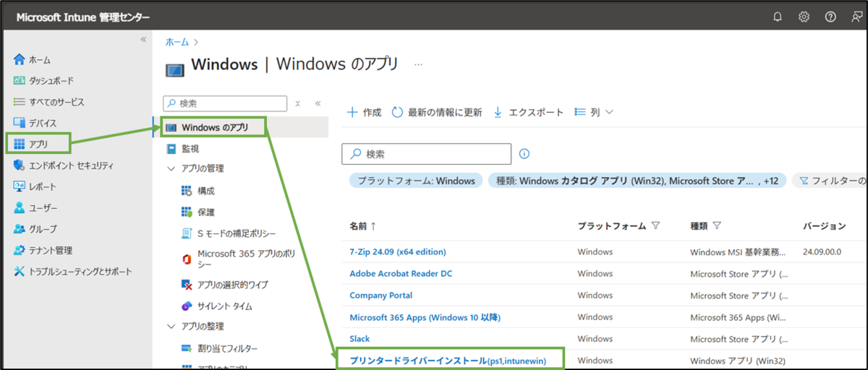The width and height of the screenshot is (868, 370).
Task: Click Windows アプリ (Win32) type cell
Action: pyautogui.click(x=738, y=360)
